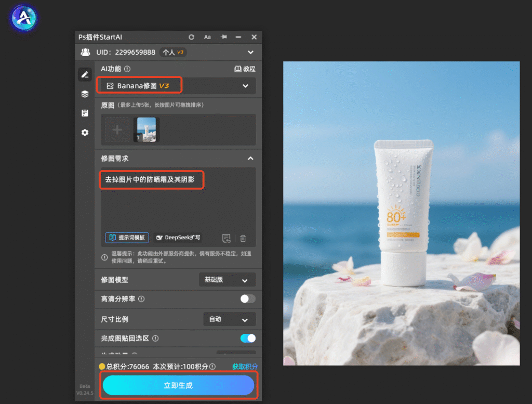Click the prompt history icon
This screenshot has width=532, height=404.
tap(227, 238)
